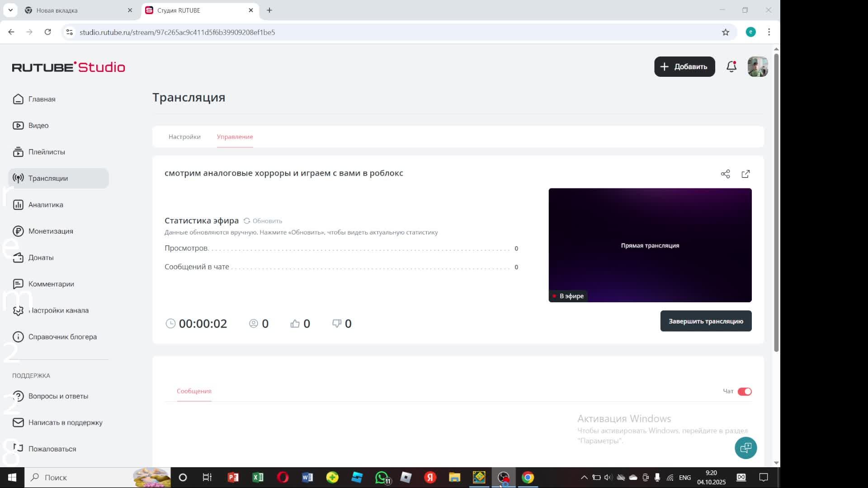868x488 pixels.
Task: Open the tab search dropdown arrow
Action: pos(10,10)
